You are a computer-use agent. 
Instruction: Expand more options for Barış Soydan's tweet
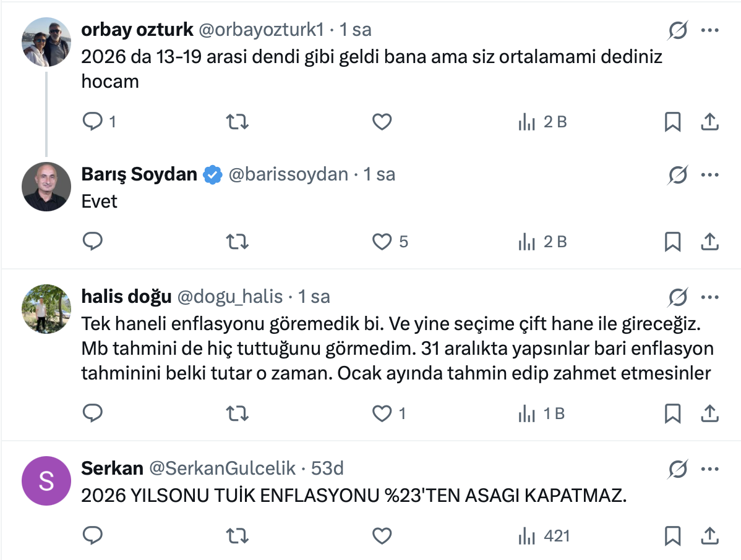(709, 176)
